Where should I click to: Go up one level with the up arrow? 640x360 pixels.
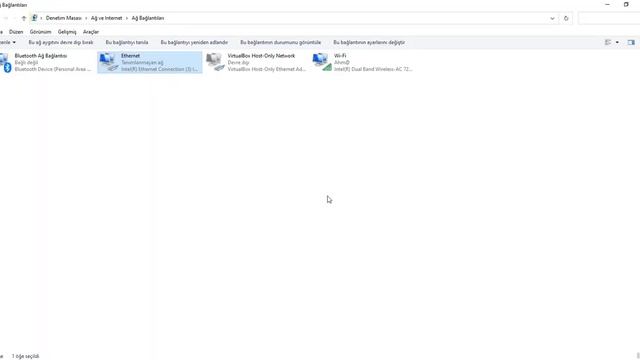[x=24, y=18]
